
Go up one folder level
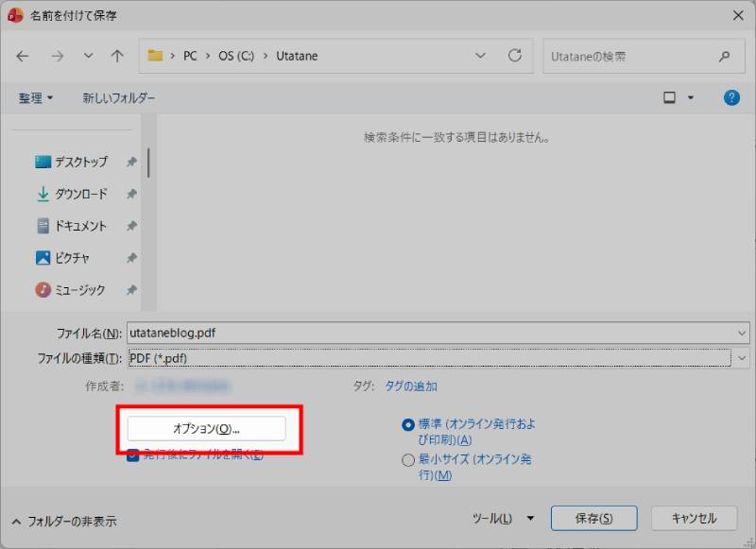point(115,56)
